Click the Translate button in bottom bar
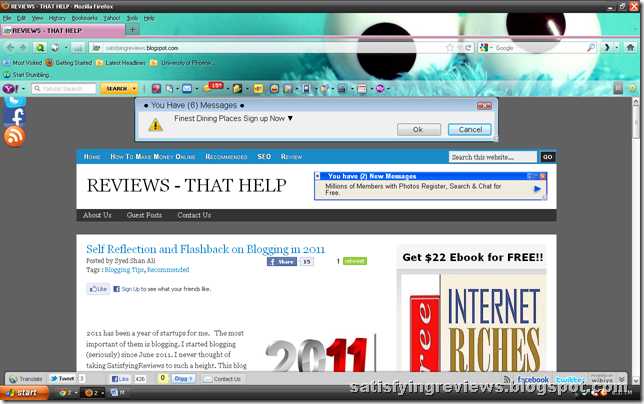The width and height of the screenshot is (644, 404). (x=26, y=379)
